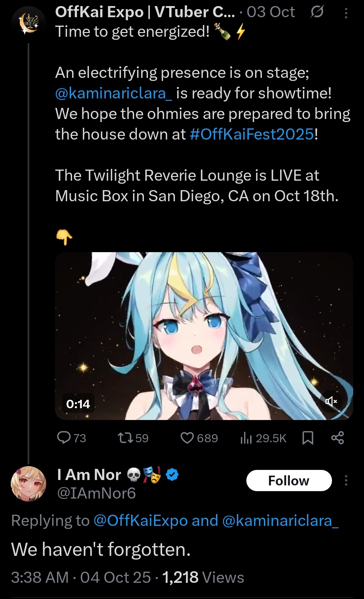Open @kaminariclara_ mention in tweet text

[114, 93]
